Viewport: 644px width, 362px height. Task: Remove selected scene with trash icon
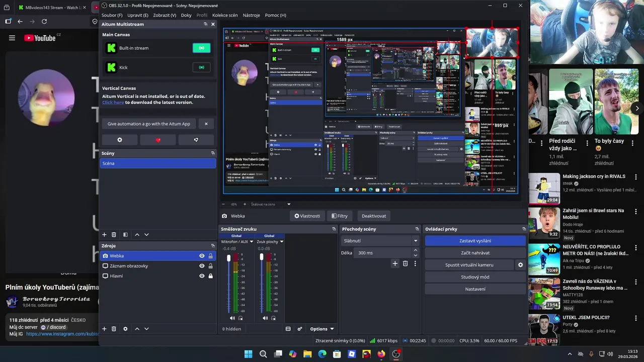tap(114, 235)
